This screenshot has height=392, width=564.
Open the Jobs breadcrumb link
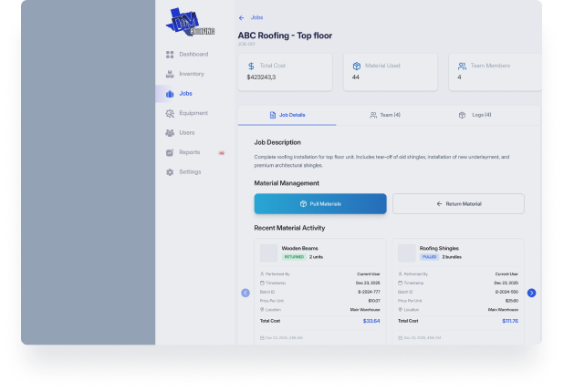257,17
